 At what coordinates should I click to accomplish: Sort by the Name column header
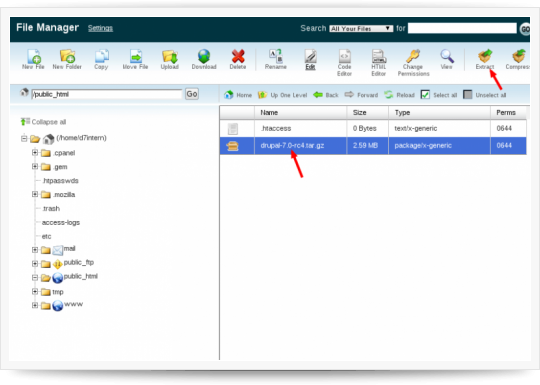(x=300, y=113)
